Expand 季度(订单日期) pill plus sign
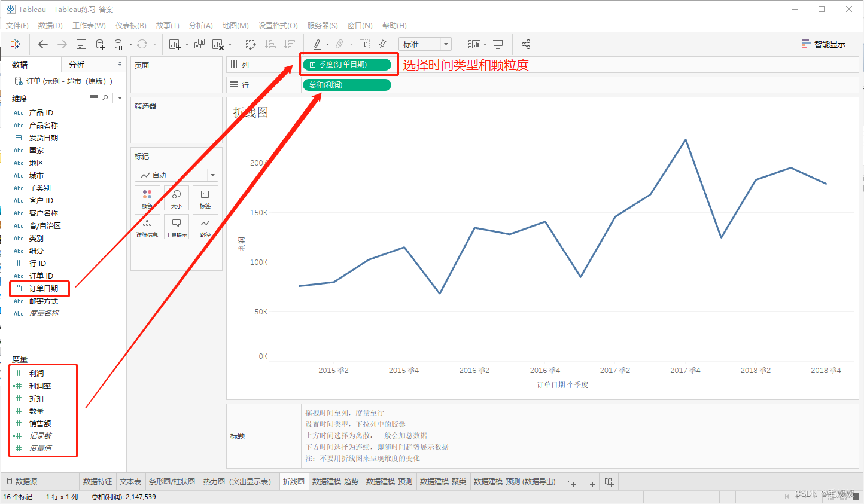864x504 pixels. click(x=312, y=65)
